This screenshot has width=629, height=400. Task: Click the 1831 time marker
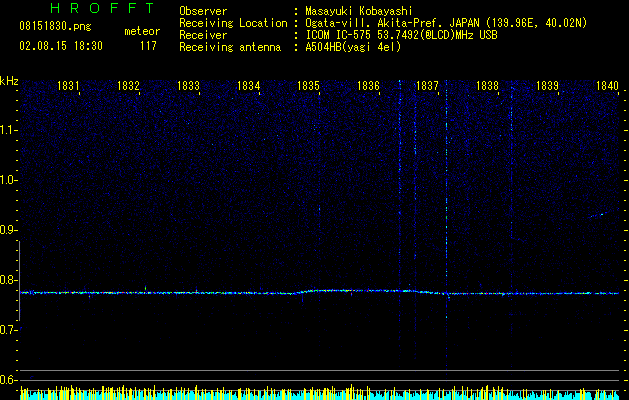[x=68, y=85]
